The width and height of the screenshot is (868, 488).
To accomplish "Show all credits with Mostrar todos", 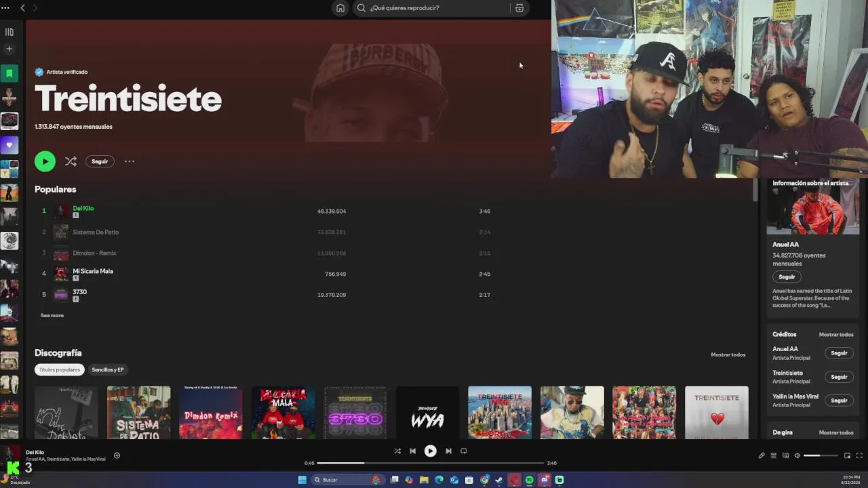I will coord(835,334).
